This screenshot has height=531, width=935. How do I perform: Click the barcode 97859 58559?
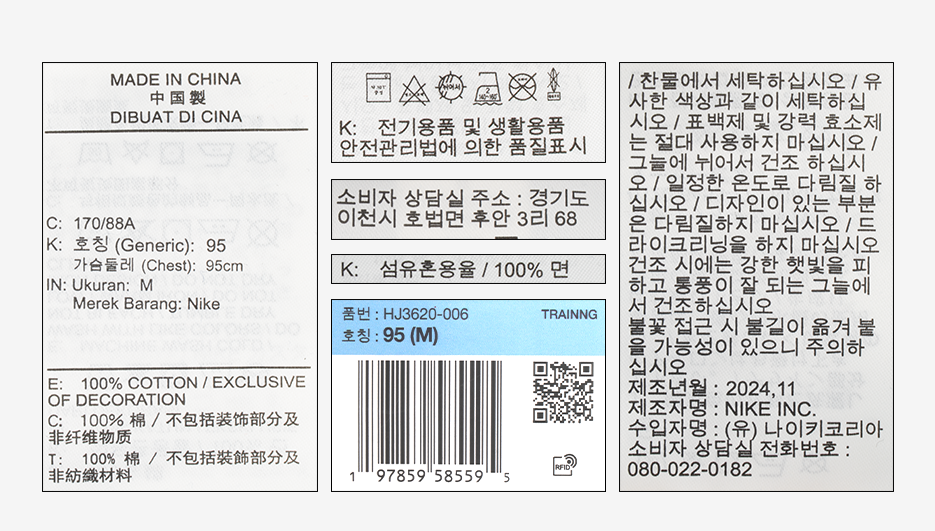[430, 421]
